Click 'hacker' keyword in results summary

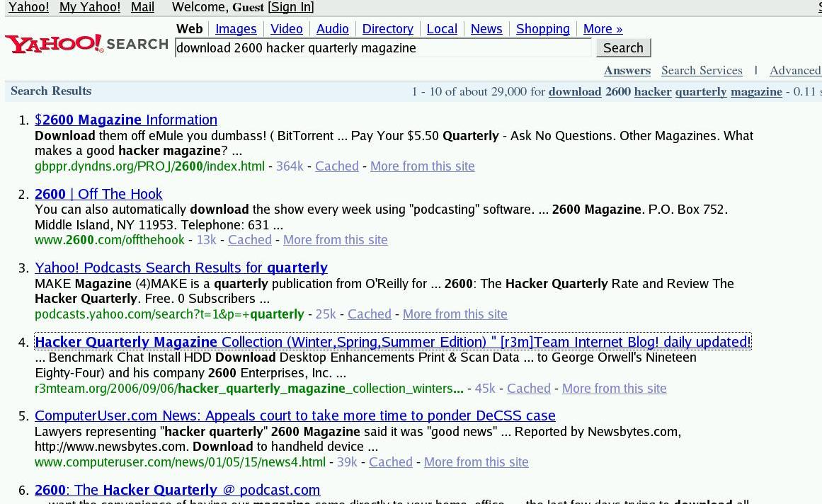click(653, 92)
